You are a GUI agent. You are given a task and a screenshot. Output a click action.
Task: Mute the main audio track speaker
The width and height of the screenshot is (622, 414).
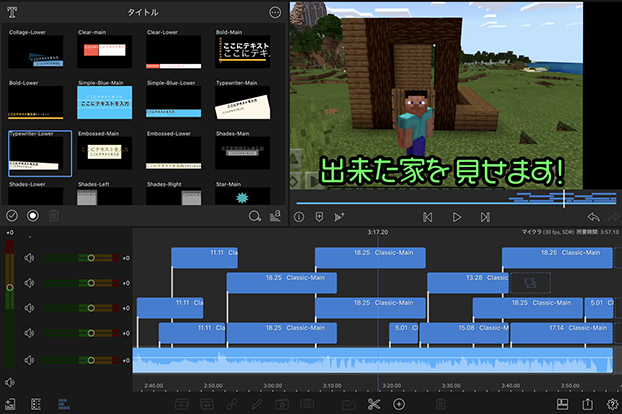point(29,360)
